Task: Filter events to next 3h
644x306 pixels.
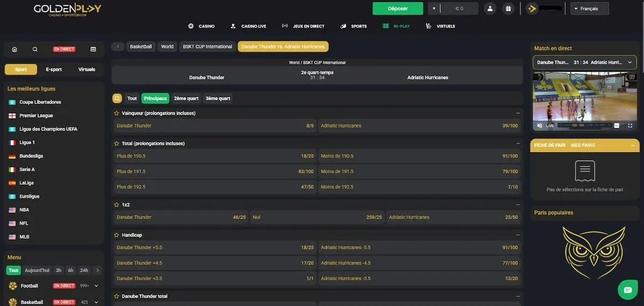Action: [59, 271]
